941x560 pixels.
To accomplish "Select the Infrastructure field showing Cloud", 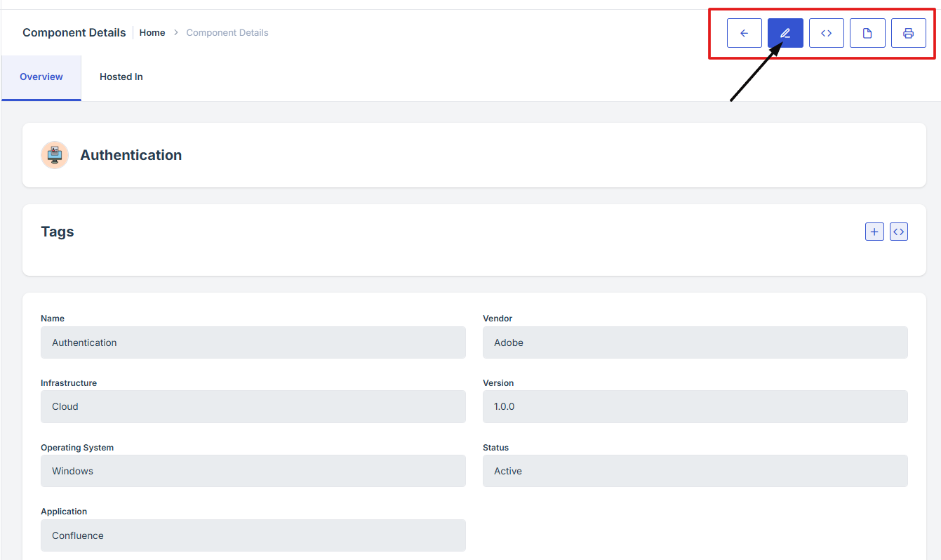I will (x=253, y=407).
